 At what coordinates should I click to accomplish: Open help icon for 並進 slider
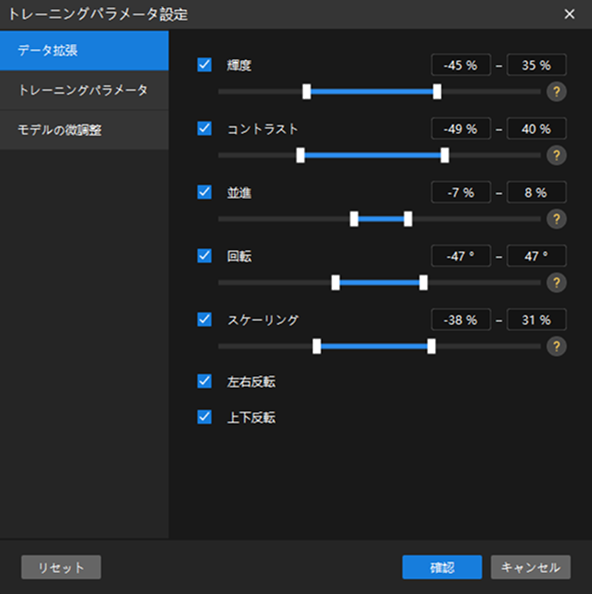pyautogui.click(x=556, y=219)
